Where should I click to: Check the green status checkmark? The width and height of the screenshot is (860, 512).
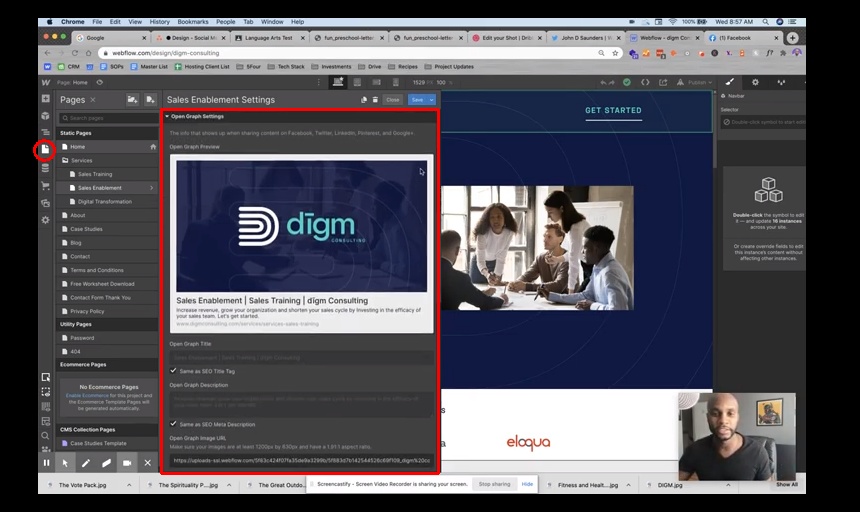627,82
